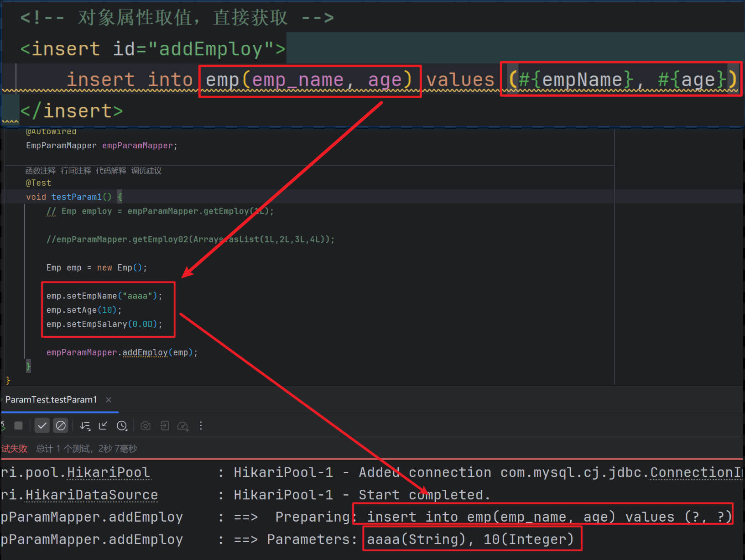Click the 调优建议 code lens link
This screenshot has height=560, width=745.
146,171
